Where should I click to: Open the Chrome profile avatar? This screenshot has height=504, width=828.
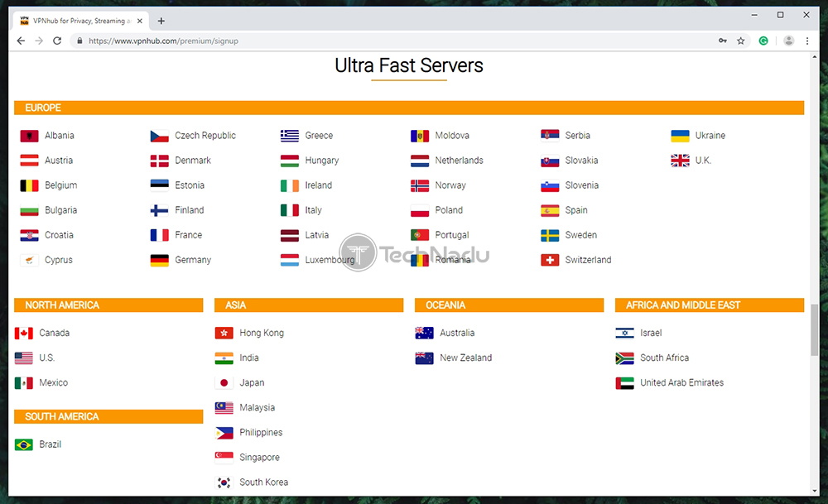pos(788,41)
